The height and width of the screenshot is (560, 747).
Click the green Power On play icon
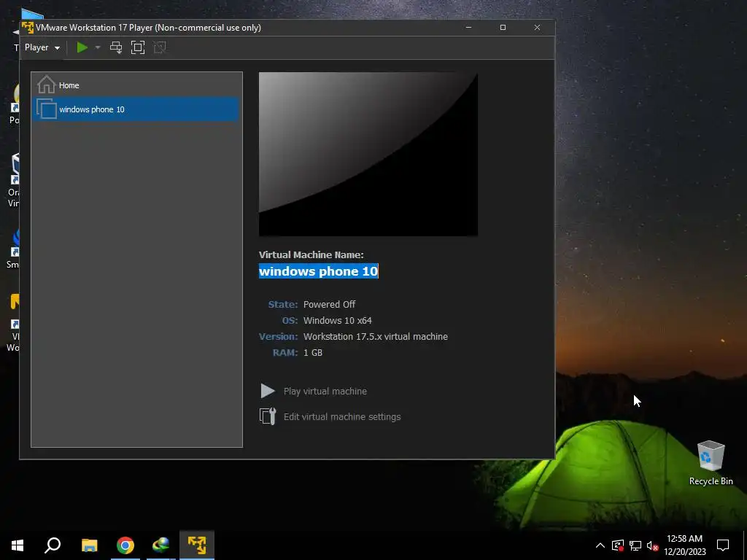point(82,47)
